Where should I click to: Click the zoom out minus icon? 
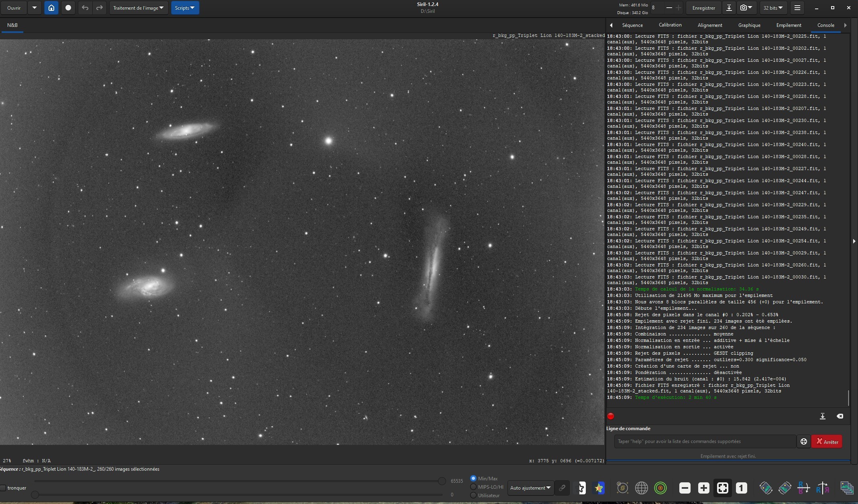[x=685, y=488]
